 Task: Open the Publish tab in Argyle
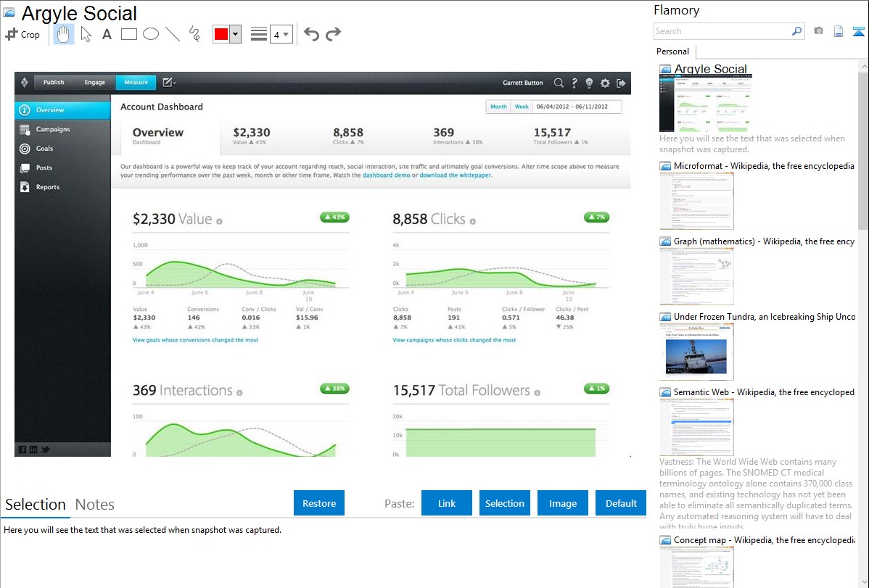[x=54, y=82]
